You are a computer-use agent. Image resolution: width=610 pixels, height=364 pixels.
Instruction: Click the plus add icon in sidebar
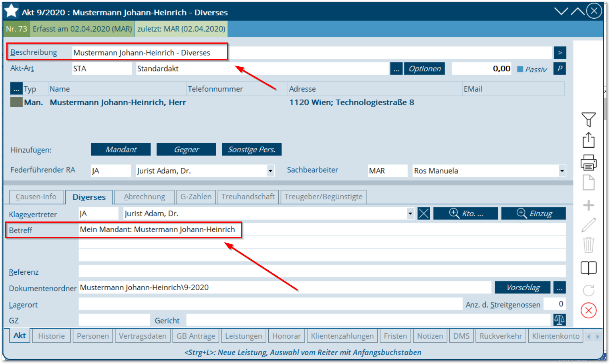[588, 205]
